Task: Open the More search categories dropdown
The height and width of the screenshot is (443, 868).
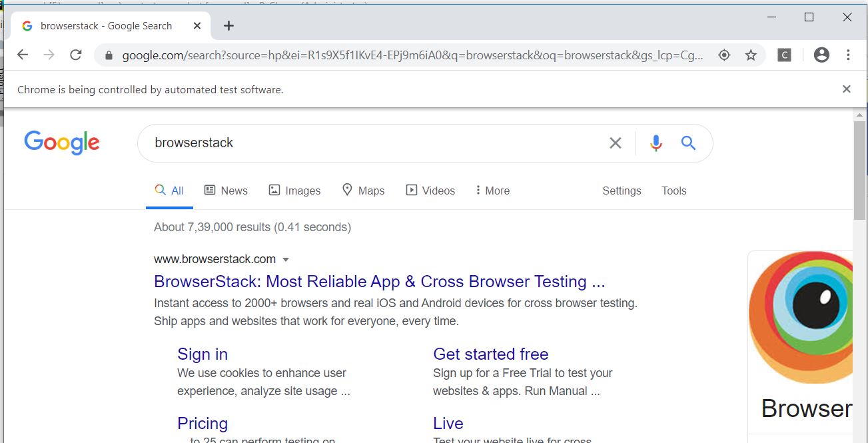Action: click(x=492, y=191)
